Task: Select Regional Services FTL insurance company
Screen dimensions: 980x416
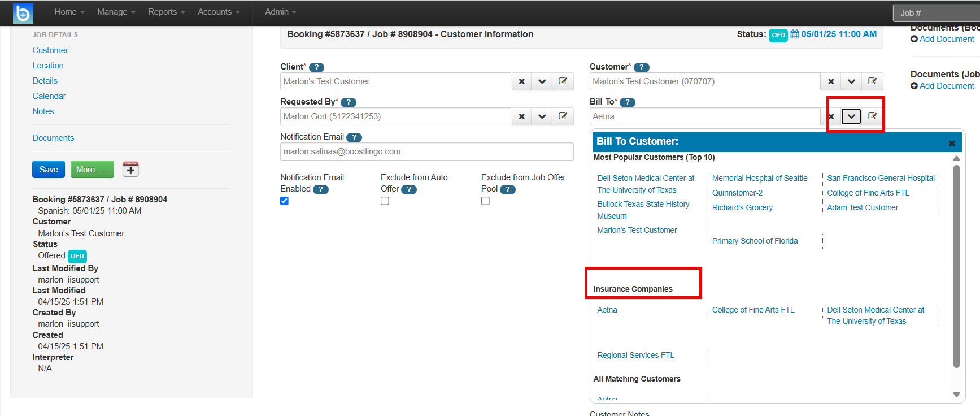Action: pyautogui.click(x=636, y=355)
